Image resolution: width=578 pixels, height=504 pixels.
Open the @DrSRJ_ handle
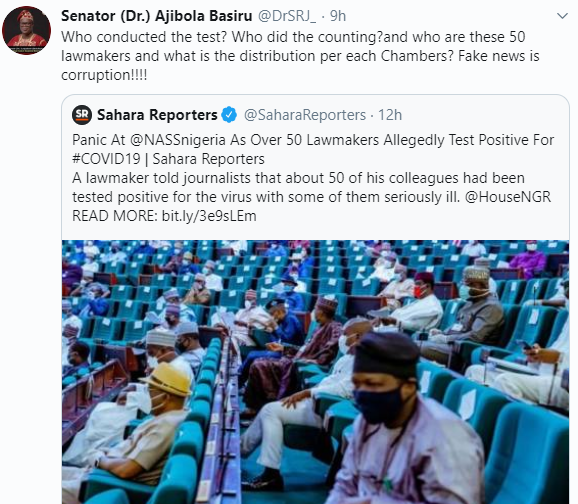click(286, 16)
